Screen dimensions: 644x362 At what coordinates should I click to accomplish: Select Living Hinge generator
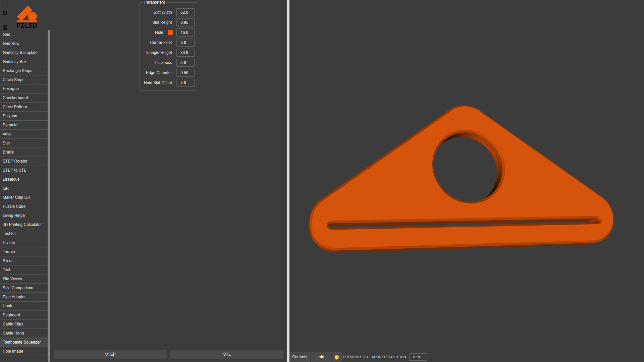tap(14, 216)
